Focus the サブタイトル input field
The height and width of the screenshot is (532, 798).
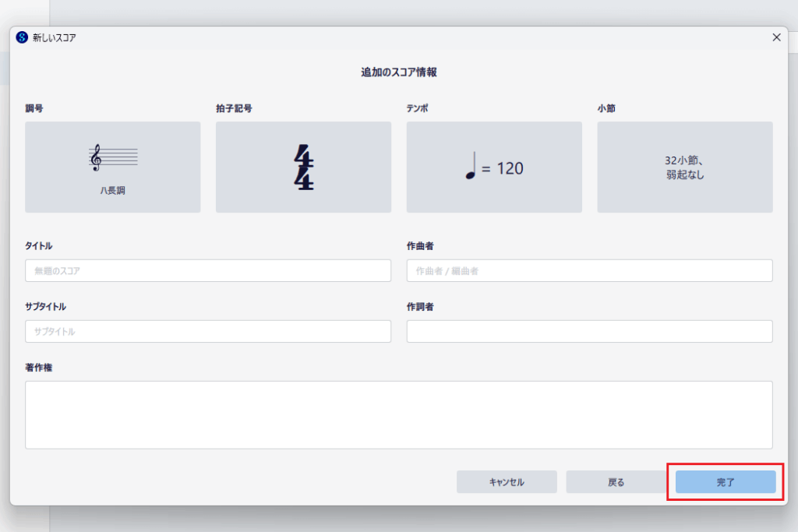208,332
